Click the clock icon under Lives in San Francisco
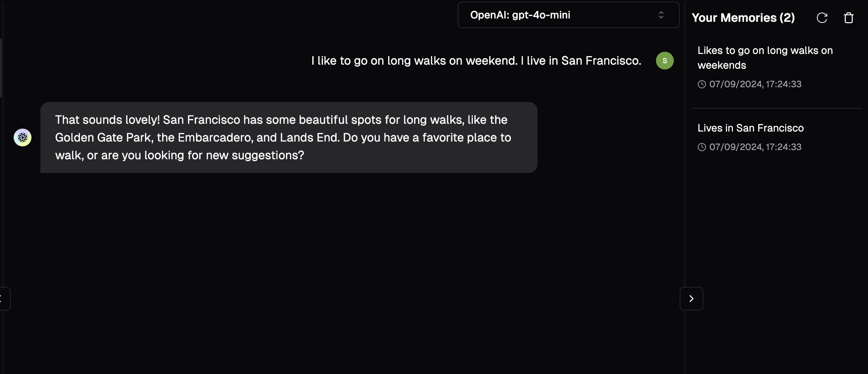The width and height of the screenshot is (868, 374). [x=702, y=147]
